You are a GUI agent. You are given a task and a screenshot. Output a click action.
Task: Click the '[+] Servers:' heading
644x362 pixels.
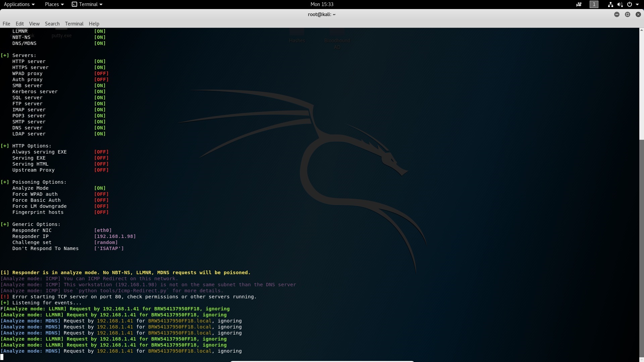pyautogui.click(x=18, y=55)
